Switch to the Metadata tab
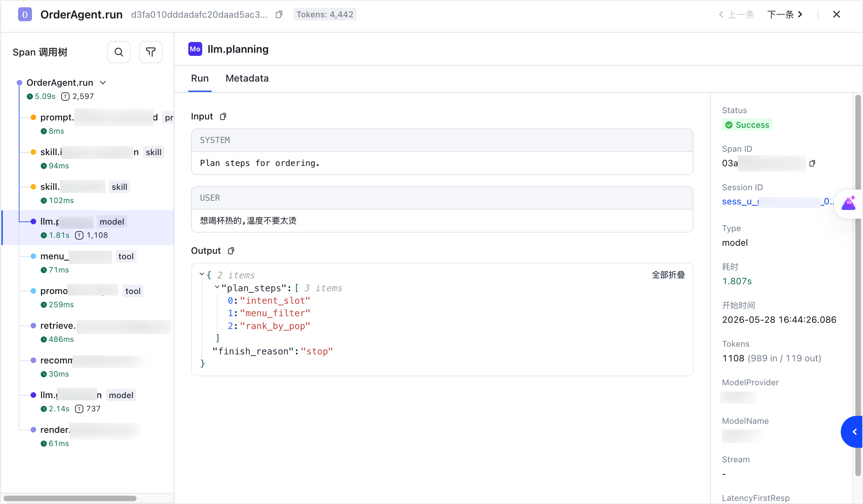863x504 pixels. coord(247,78)
